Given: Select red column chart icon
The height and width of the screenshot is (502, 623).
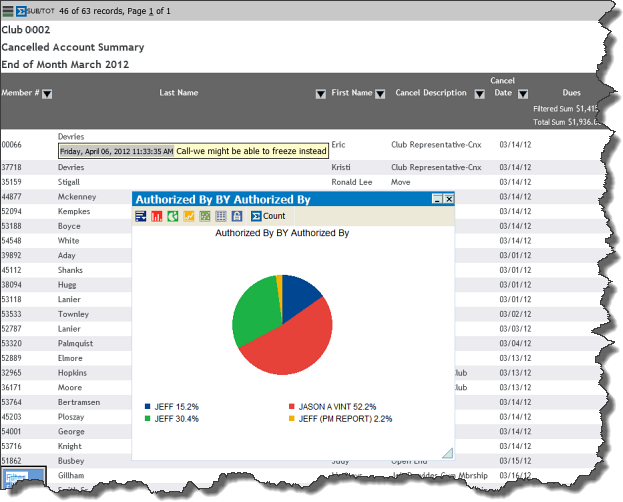Looking at the screenshot, I should click(157, 216).
